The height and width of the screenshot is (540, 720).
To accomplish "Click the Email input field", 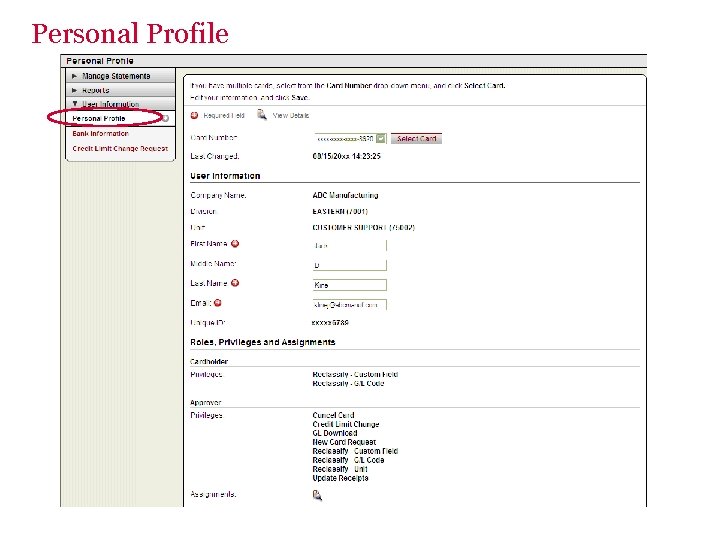I will 349,304.
